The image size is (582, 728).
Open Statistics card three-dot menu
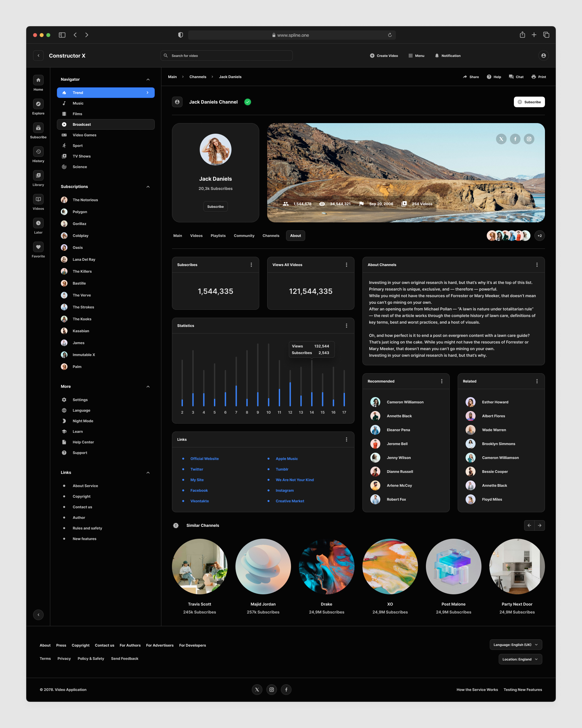click(347, 326)
